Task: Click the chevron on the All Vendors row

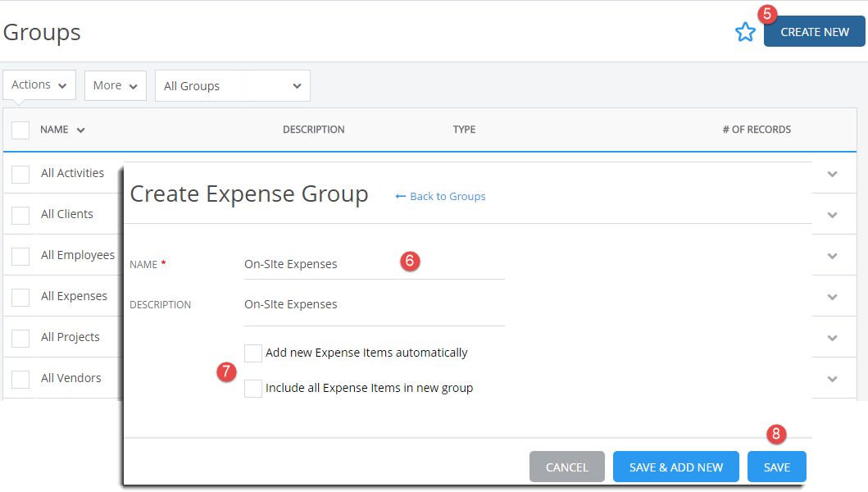Action: [x=832, y=378]
